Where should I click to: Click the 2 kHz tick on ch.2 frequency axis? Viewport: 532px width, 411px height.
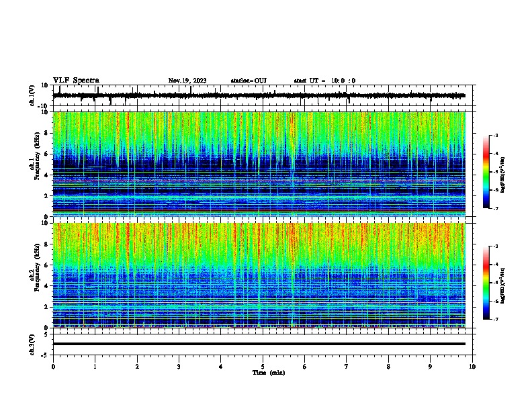point(46,307)
